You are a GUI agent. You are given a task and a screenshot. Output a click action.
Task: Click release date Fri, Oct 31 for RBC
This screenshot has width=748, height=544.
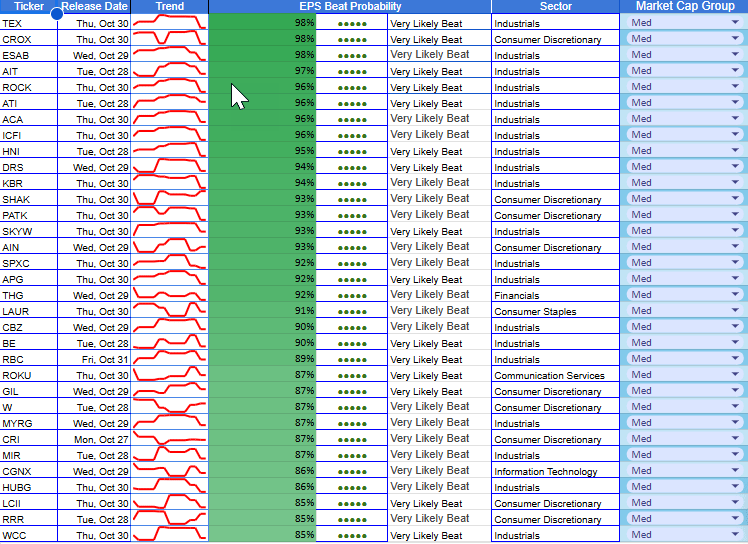click(94, 359)
